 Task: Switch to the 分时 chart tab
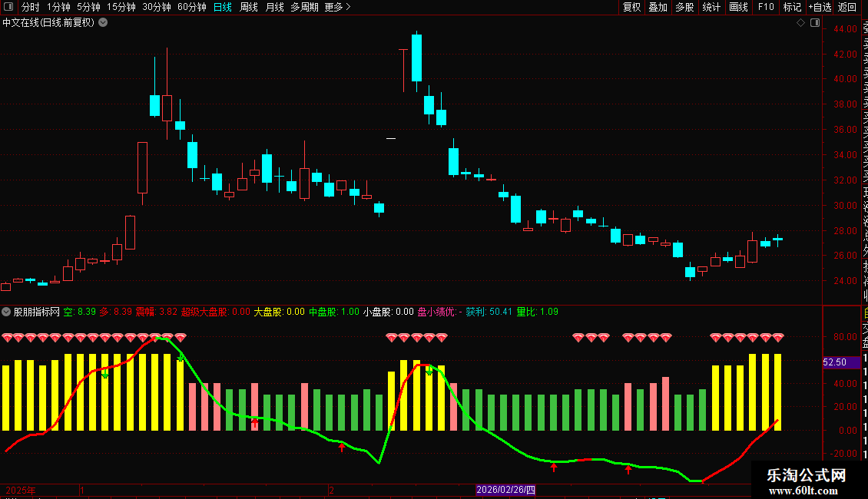click(31, 7)
